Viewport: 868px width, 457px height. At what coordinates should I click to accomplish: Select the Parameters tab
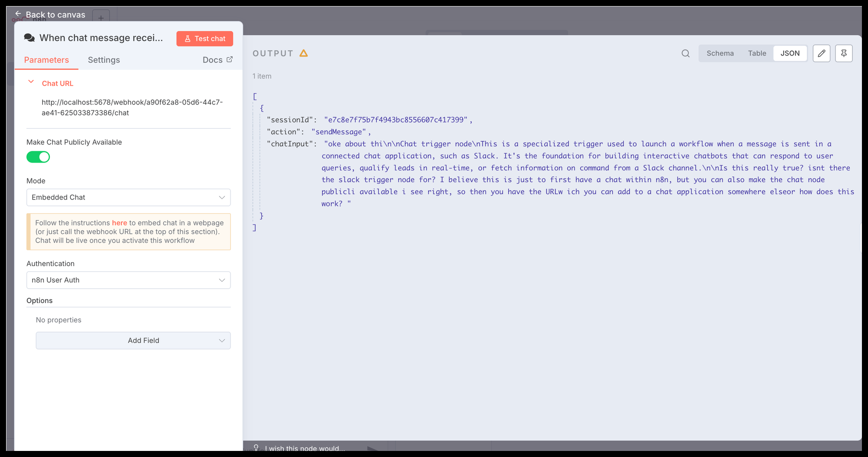click(x=46, y=60)
